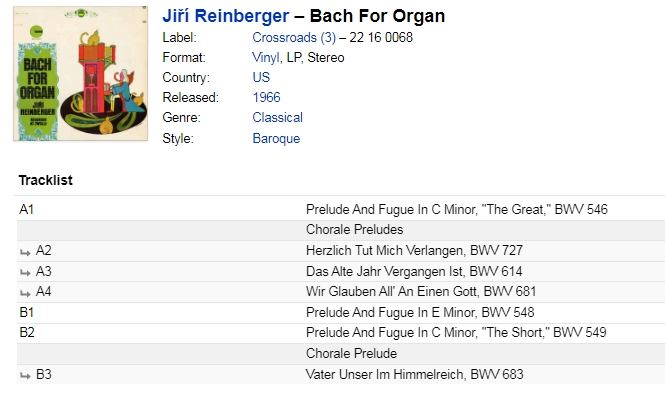Open the Baroque style link
This screenshot has height=393, width=665.
pyautogui.click(x=276, y=138)
